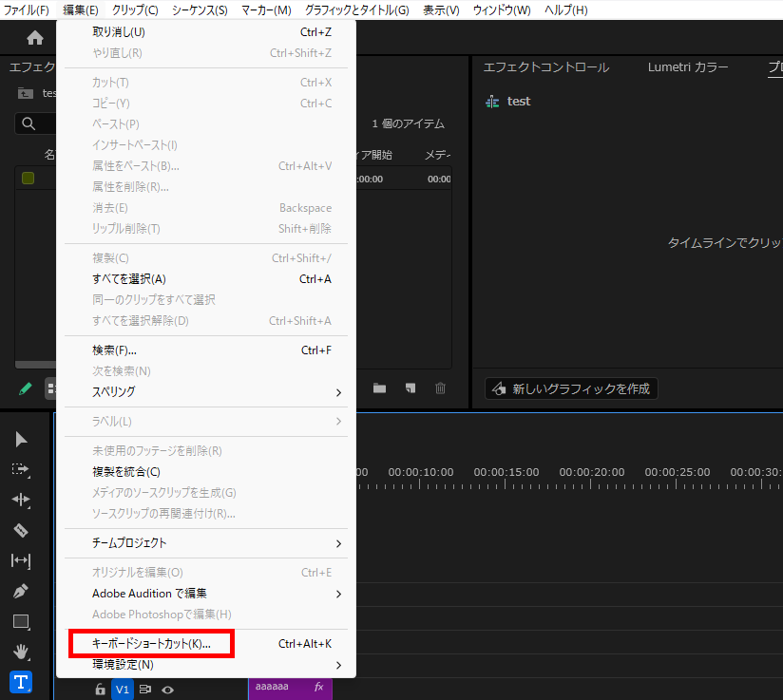This screenshot has width=783, height=700.
Task: Select the Selection arrow tool
Action: (x=21, y=440)
